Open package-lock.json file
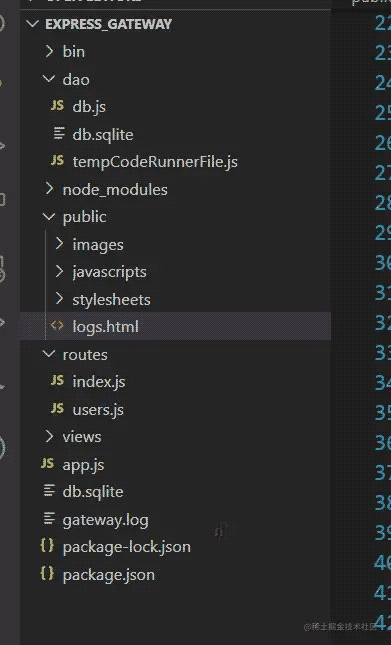The width and height of the screenshot is (391, 645). (x=127, y=547)
